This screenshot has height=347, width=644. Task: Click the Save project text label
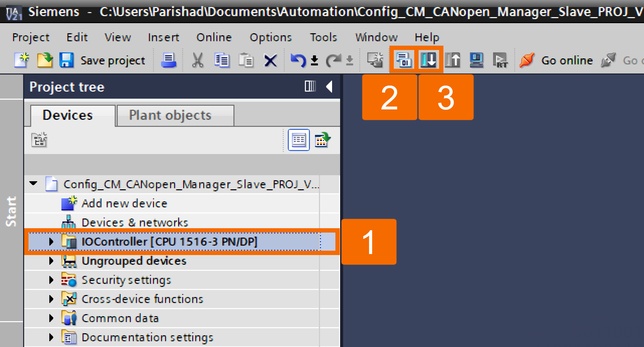tap(113, 61)
